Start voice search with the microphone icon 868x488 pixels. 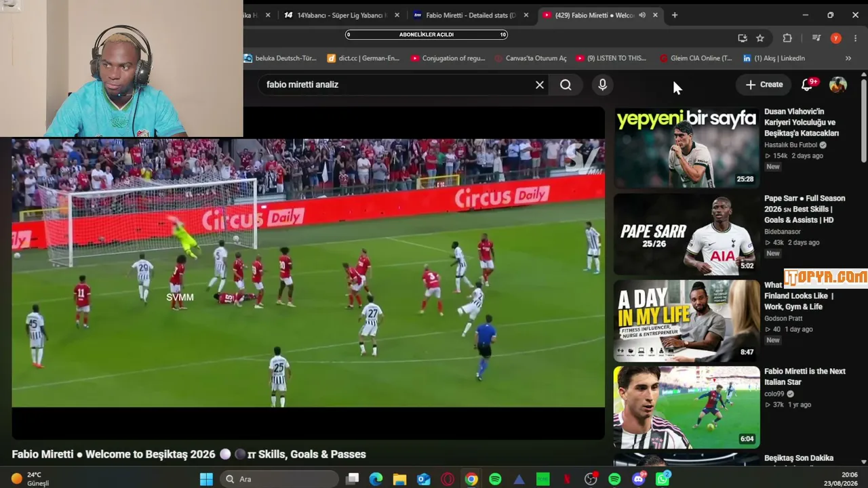click(602, 85)
